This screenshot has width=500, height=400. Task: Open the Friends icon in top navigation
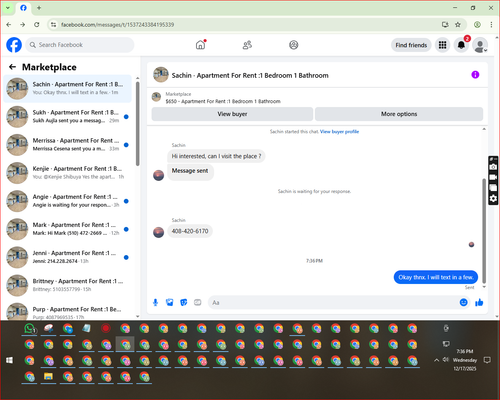pos(247,45)
